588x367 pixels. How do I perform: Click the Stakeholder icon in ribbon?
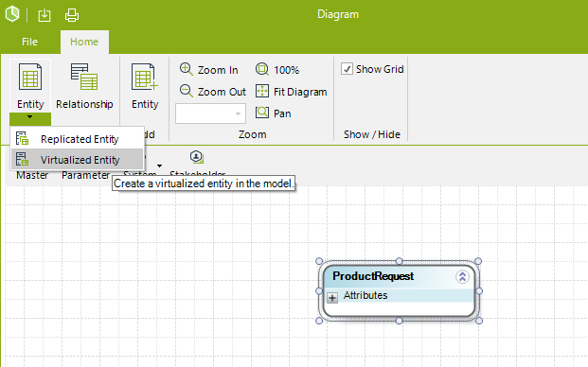(197, 157)
